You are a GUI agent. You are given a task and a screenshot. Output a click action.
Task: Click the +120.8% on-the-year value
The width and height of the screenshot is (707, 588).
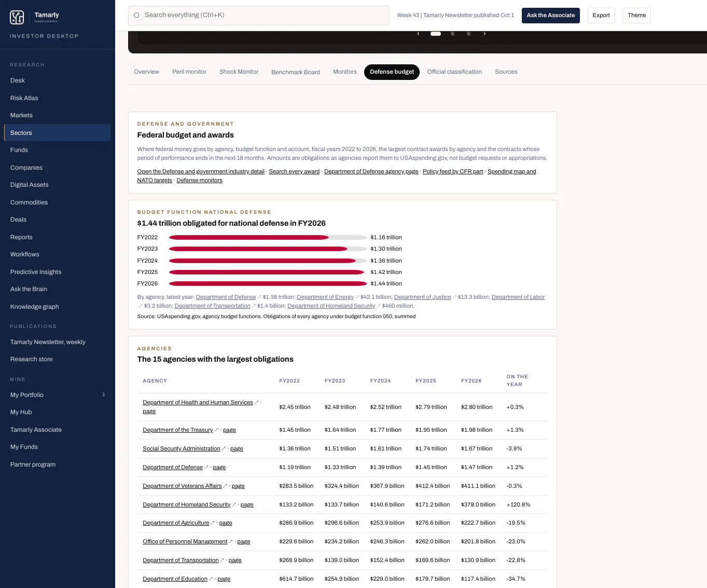pyautogui.click(x=518, y=504)
